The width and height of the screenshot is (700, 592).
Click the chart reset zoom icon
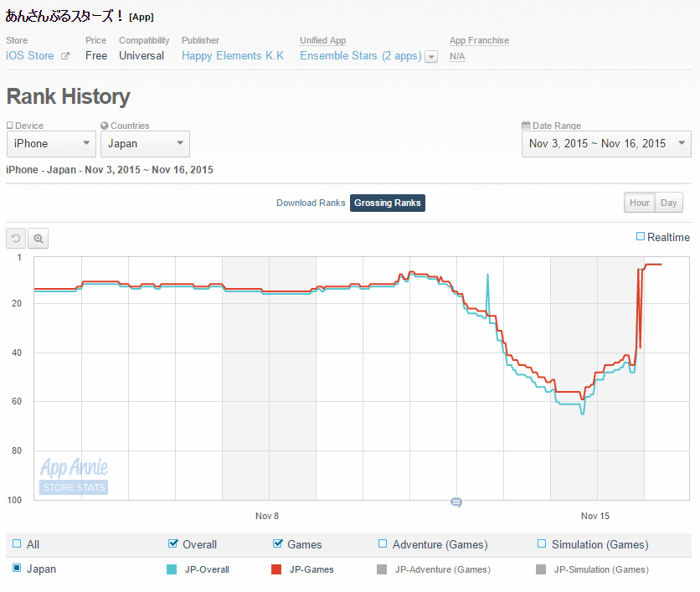coord(16,239)
